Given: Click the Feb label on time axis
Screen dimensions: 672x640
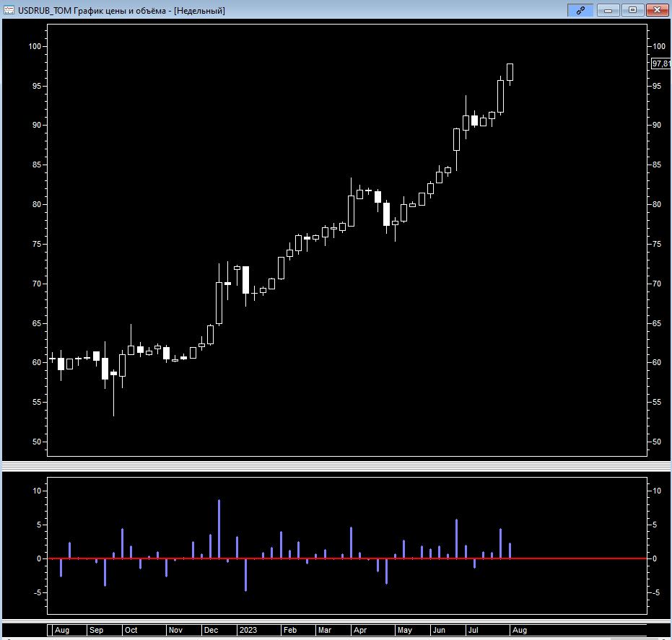Looking at the screenshot, I should click(290, 630).
